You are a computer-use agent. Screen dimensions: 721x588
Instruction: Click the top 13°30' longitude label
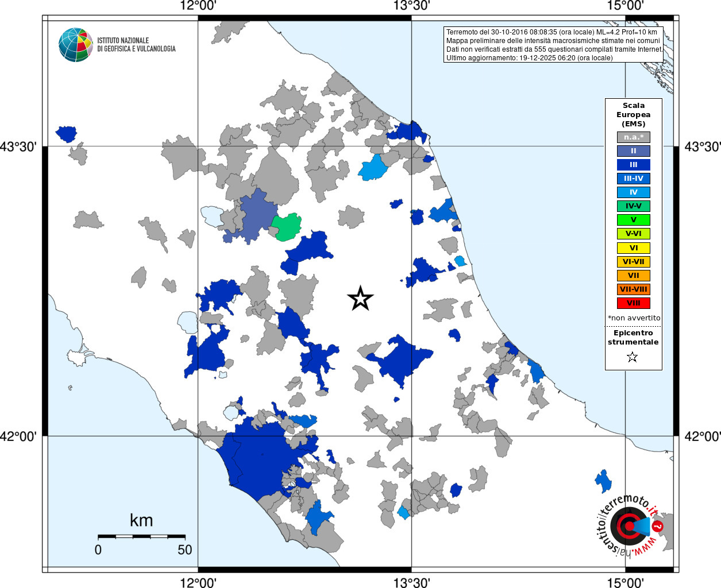(412, 6)
